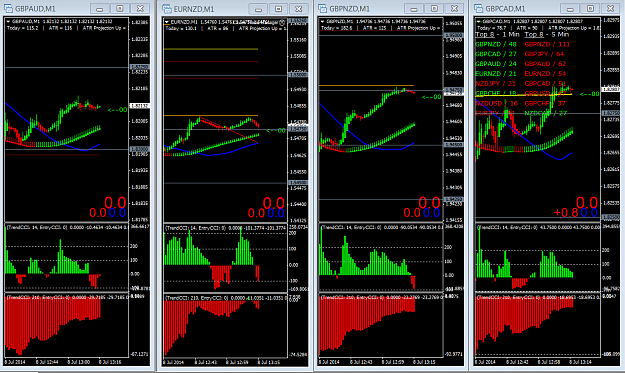
Task: Maximize the GBPCAD,M1 chart window
Action: pyautogui.click(x=590, y=8)
